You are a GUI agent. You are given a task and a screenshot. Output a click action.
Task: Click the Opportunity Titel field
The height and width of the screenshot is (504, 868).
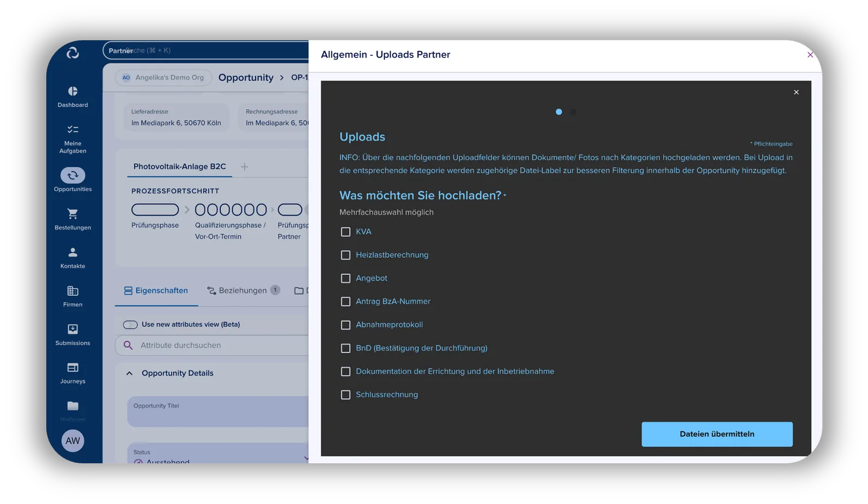pos(218,411)
